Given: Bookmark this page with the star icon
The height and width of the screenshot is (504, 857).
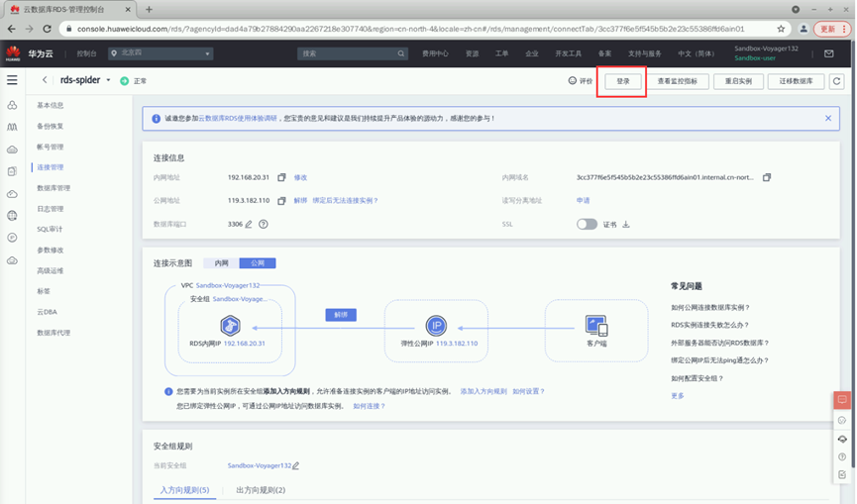Looking at the screenshot, I should pos(781,29).
